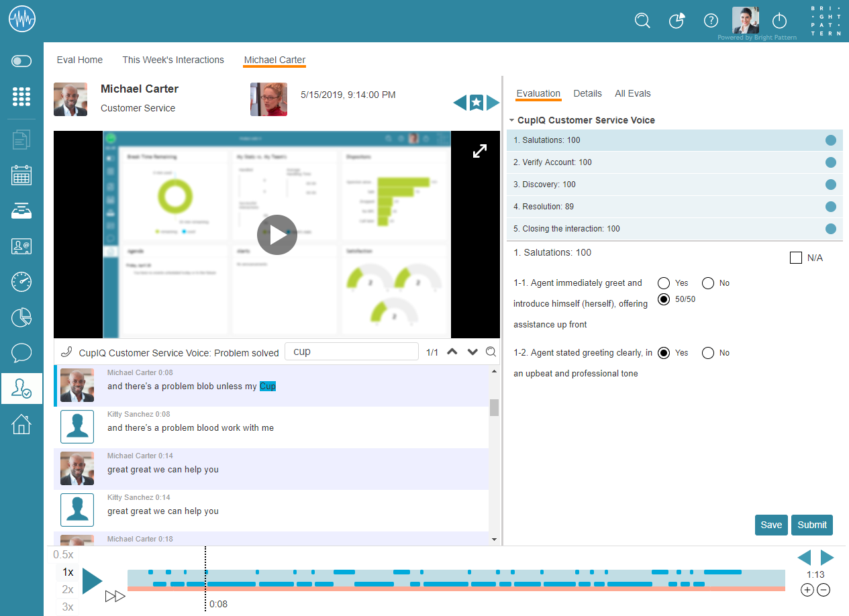849x616 pixels.
Task: Open the calendar icon in sidebar
Action: coord(21,175)
